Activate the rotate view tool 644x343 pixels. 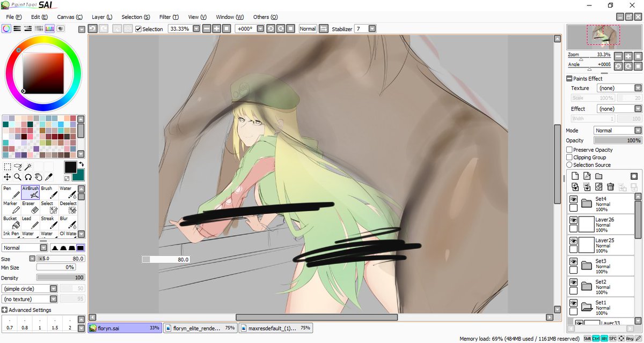click(28, 176)
